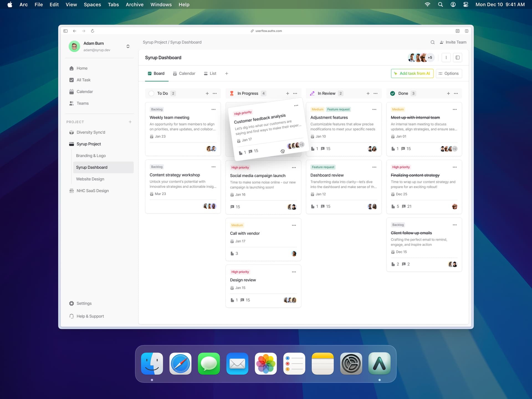Add a new project with the plus icon

click(130, 122)
